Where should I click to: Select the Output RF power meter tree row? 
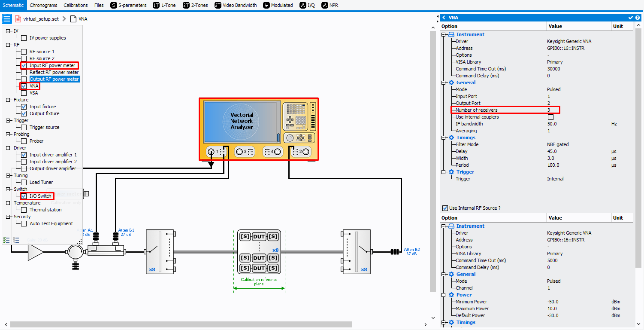point(54,79)
